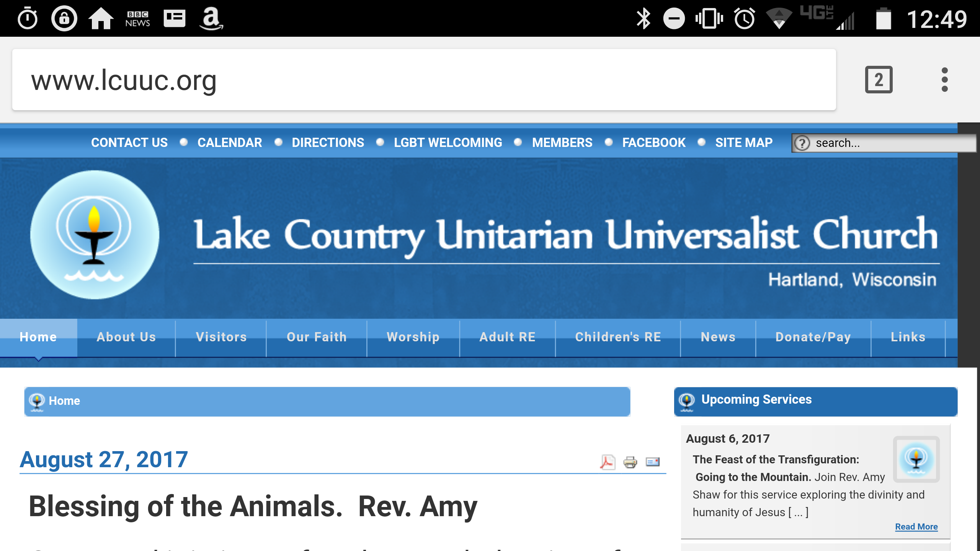Select the News menu item

pos(718,337)
